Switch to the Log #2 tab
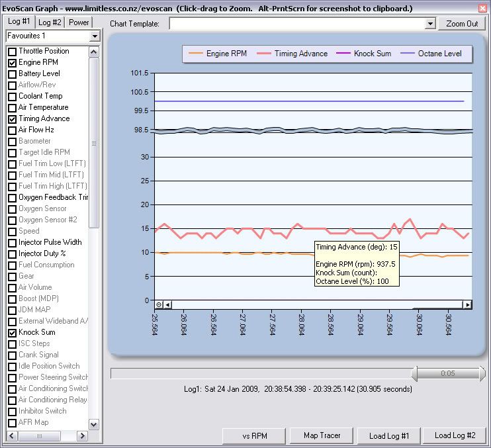 [50, 22]
